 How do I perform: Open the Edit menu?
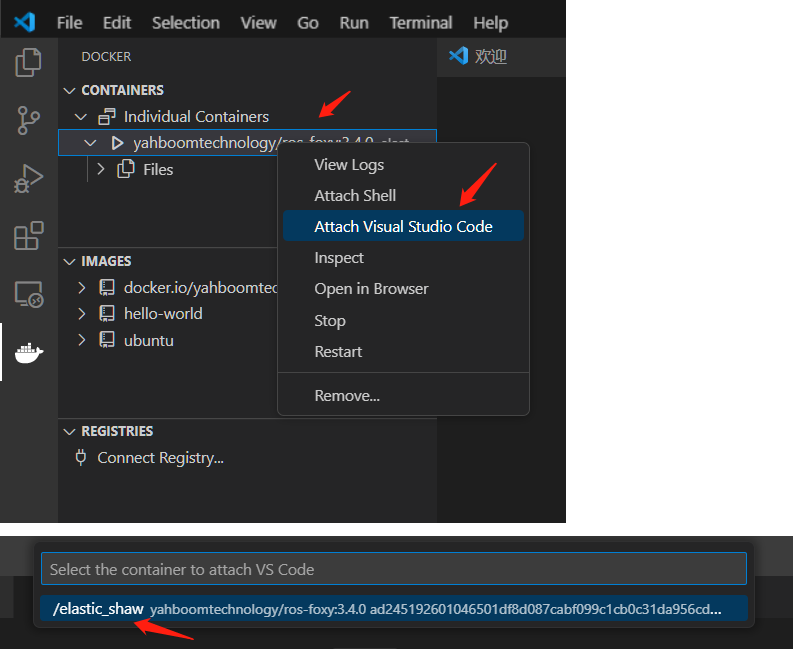[117, 23]
